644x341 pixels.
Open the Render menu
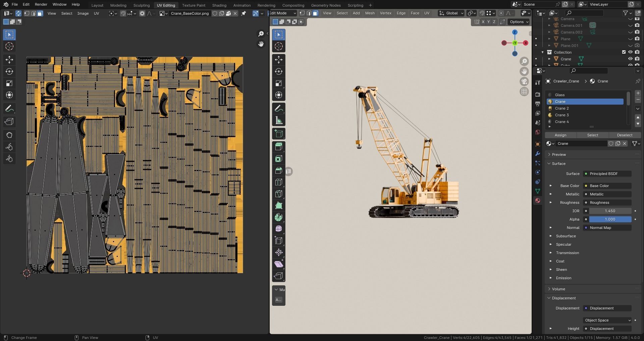coord(41,4)
